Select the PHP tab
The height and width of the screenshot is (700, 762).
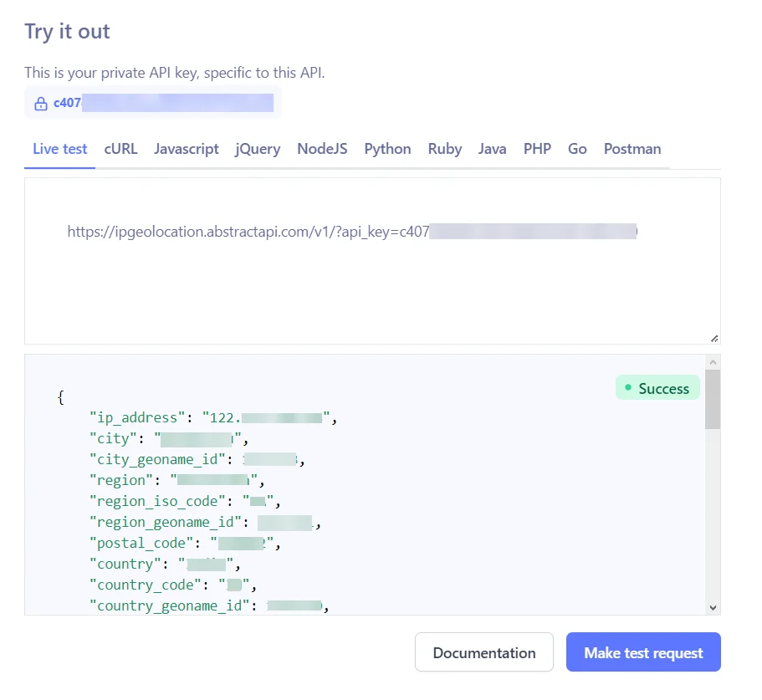(537, 149)
